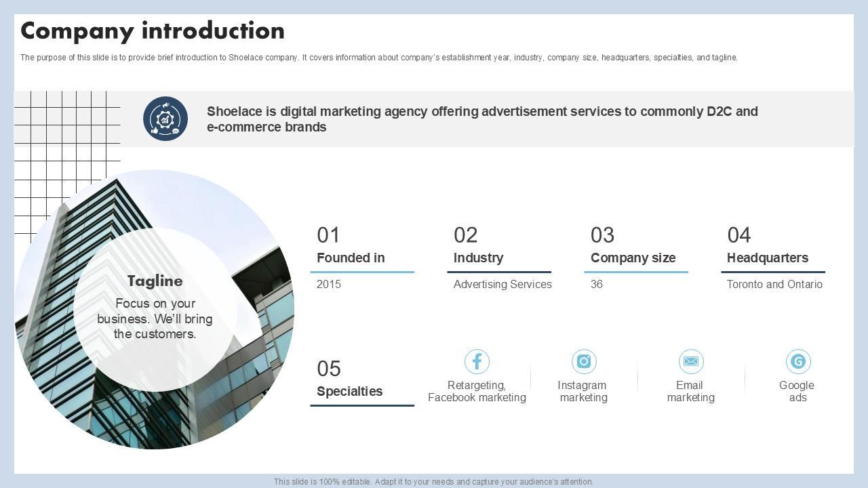The width and height of the screenshot is (868, 488).
Task: Select the 'Retargeting, Facebook marketing' label
Action: [x=477, y=391]
